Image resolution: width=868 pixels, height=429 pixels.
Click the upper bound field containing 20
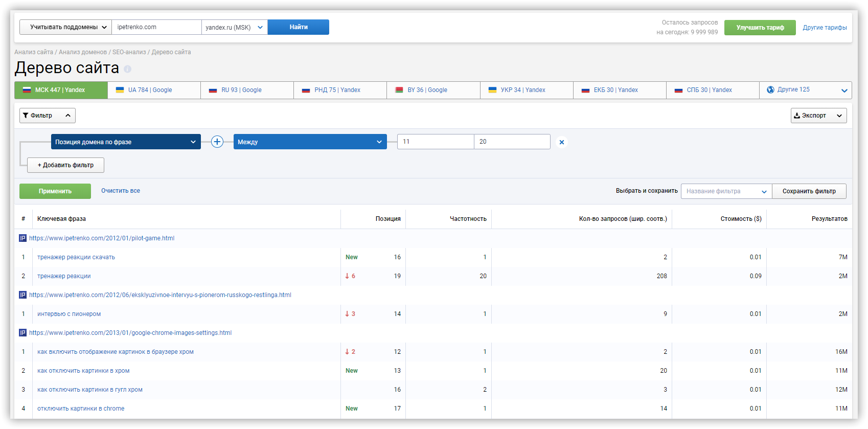tap(512, 142)
